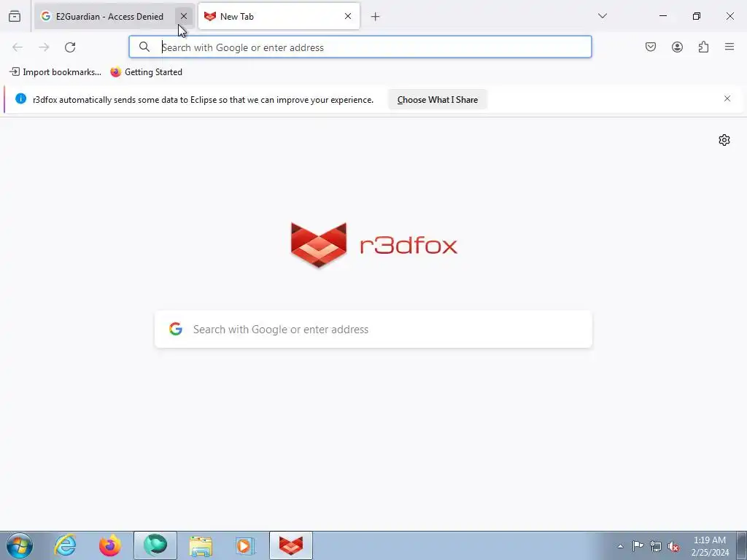Open the Save to Pocket icon

651,47
